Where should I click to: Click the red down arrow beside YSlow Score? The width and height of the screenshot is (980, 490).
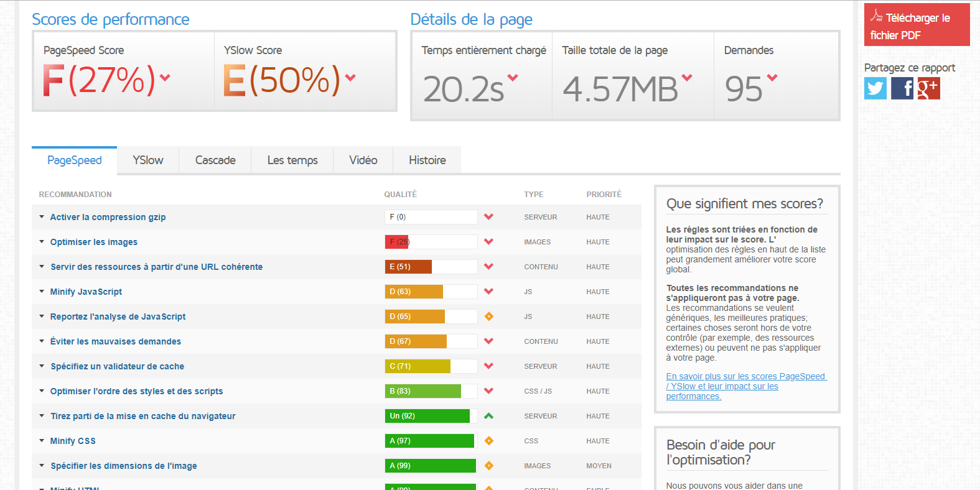pos(350,78)
